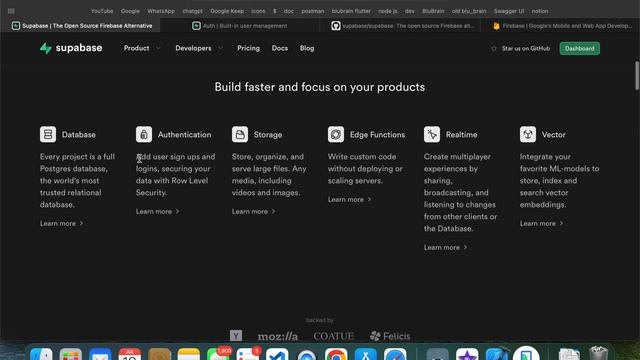Switch to supabase/supabase GitHub tab

pyautogui.click(x=402, y=26)
